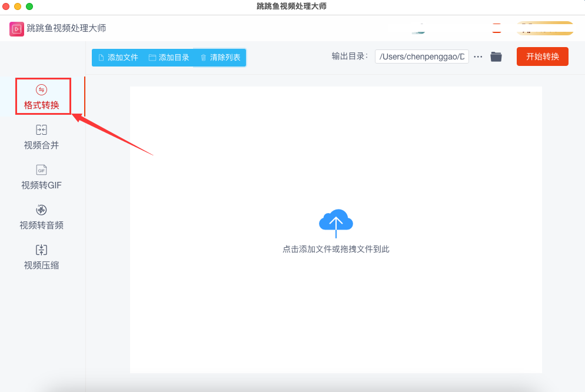The height and width of the screenshot is (392, 585).
Task: Click 添加文件 to add files
Action: pos(118,58)
